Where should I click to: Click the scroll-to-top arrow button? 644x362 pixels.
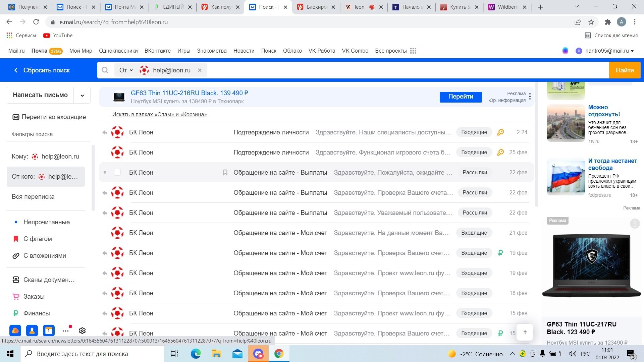(525, 332)
